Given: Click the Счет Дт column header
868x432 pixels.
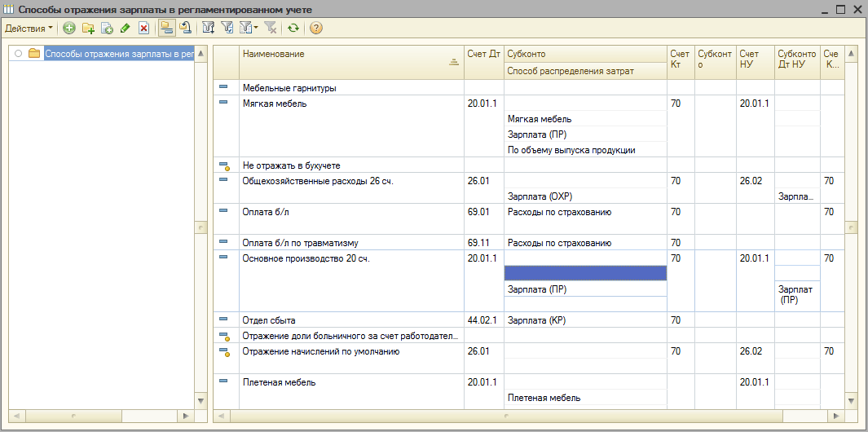Looking at the screenshot, I should coord(483,55).
